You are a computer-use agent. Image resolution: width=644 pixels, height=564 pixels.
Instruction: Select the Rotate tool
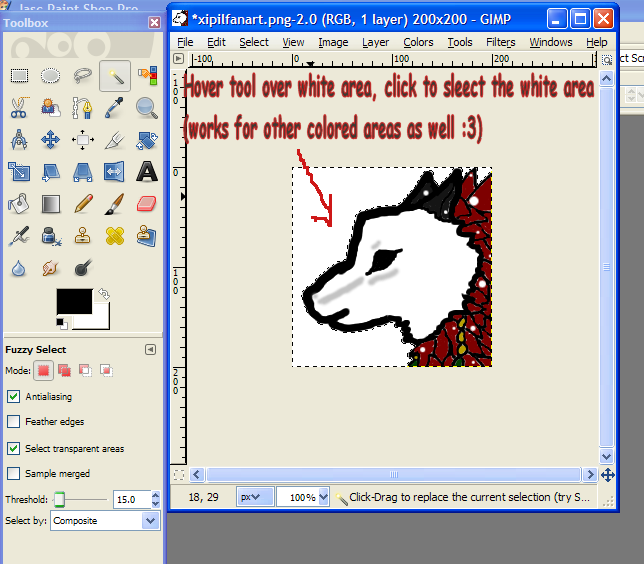point(147,140)
